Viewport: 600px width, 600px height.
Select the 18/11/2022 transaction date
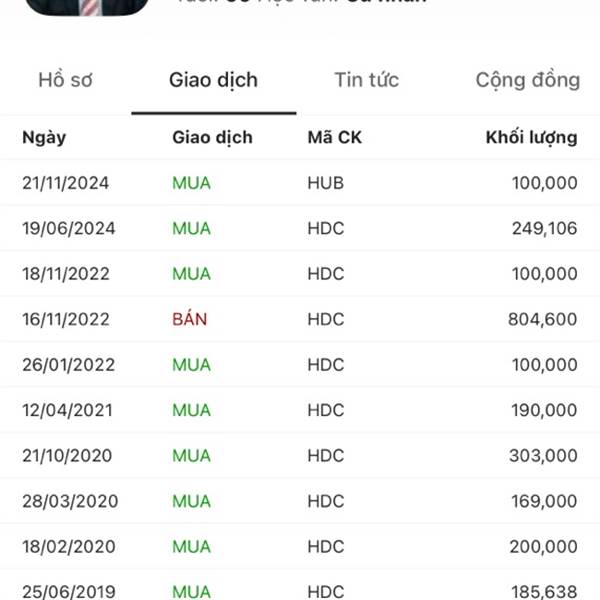pyautogui.click(x=66, y=274)
